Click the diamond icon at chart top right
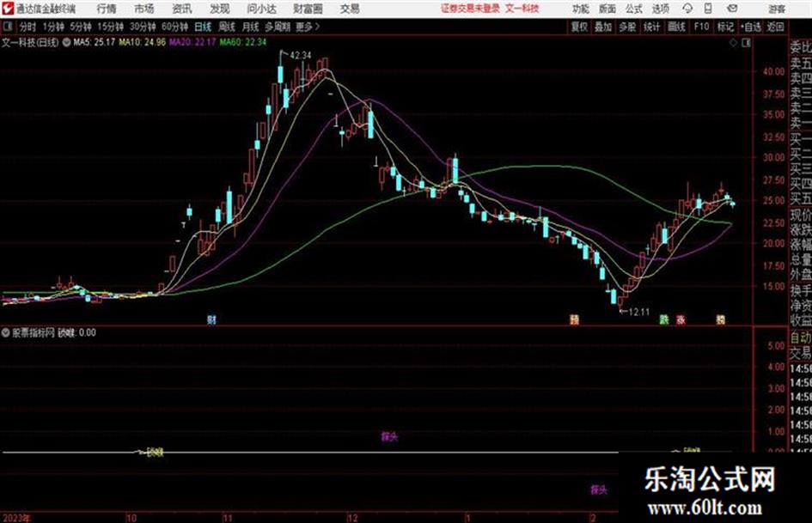 733,43
